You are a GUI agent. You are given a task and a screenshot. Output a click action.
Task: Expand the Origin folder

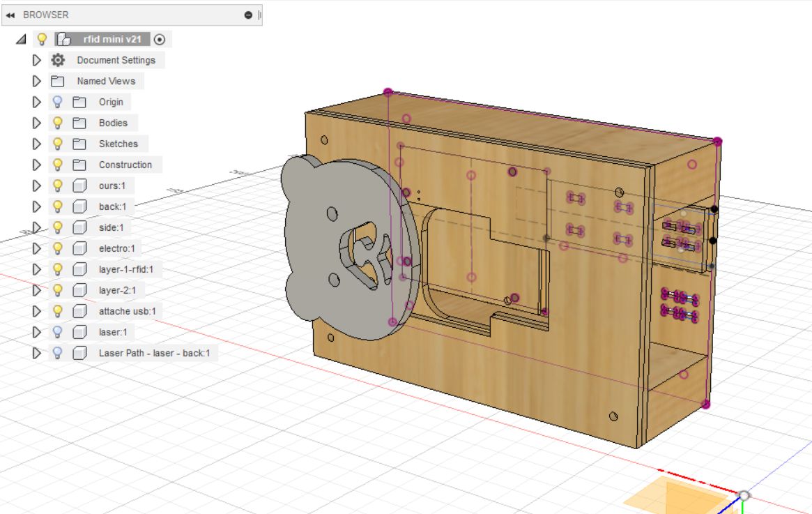[x=36, y=102]
